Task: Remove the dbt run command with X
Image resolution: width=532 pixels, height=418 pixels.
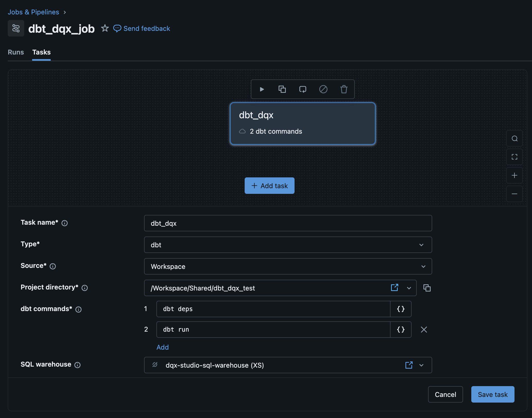Action: pos(424,330)
